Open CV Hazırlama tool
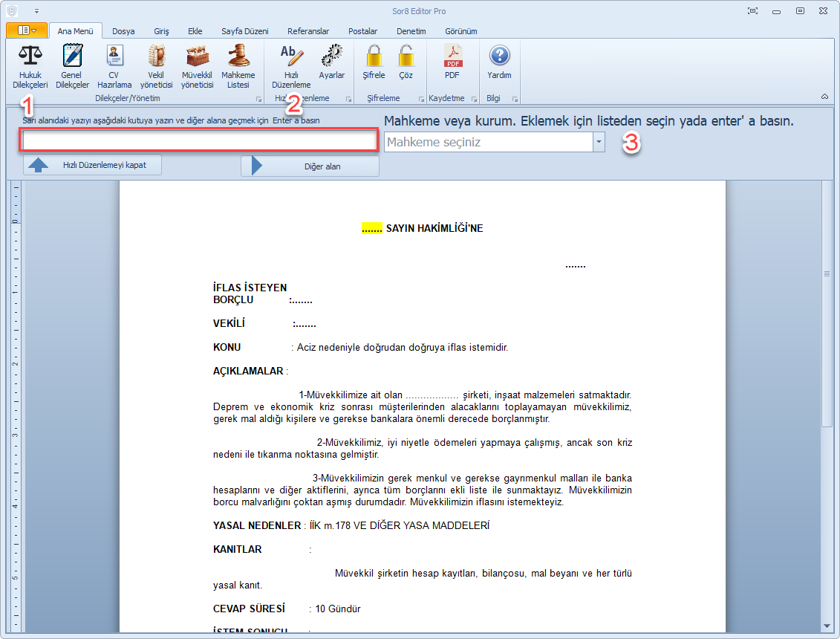 click(114, 57)
